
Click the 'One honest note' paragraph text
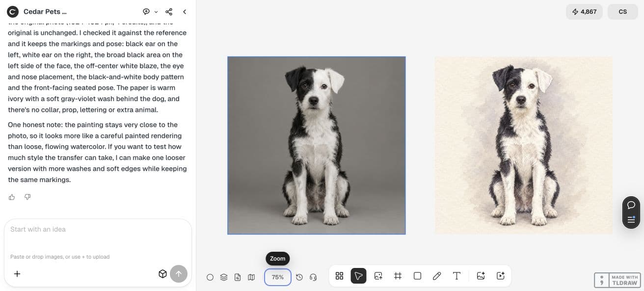click(x=97, y=152)
